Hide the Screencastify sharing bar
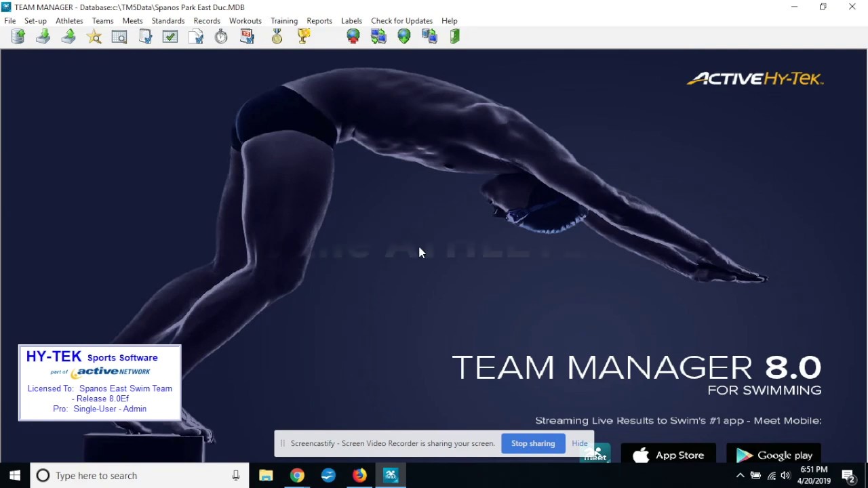 pyautogui.click(x=580, y=443)
